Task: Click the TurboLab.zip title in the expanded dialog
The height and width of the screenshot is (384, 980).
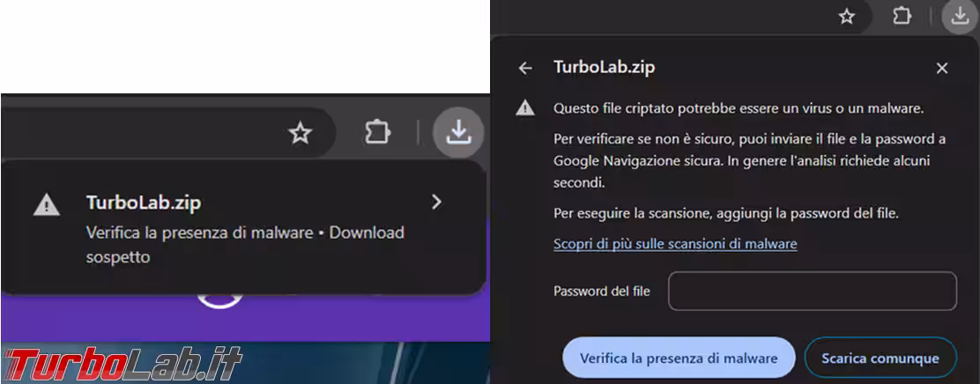Action: point(604,67)
